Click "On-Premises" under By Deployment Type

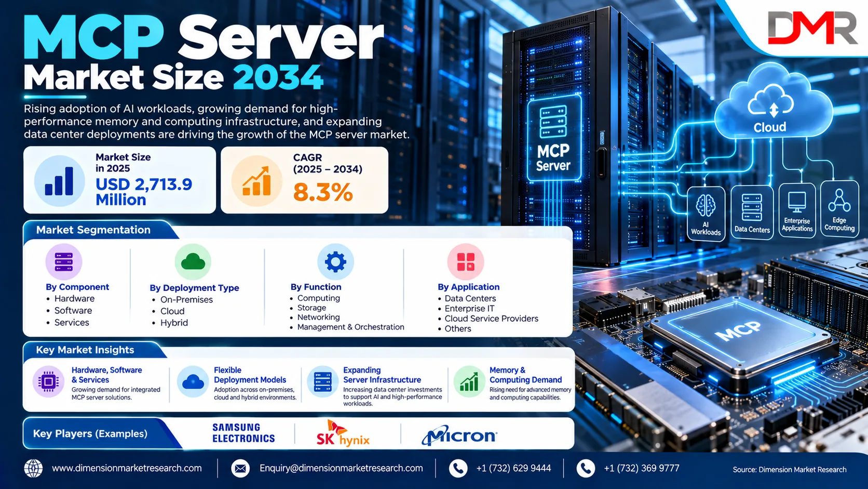pyautogui.click(x=186, y=300)
